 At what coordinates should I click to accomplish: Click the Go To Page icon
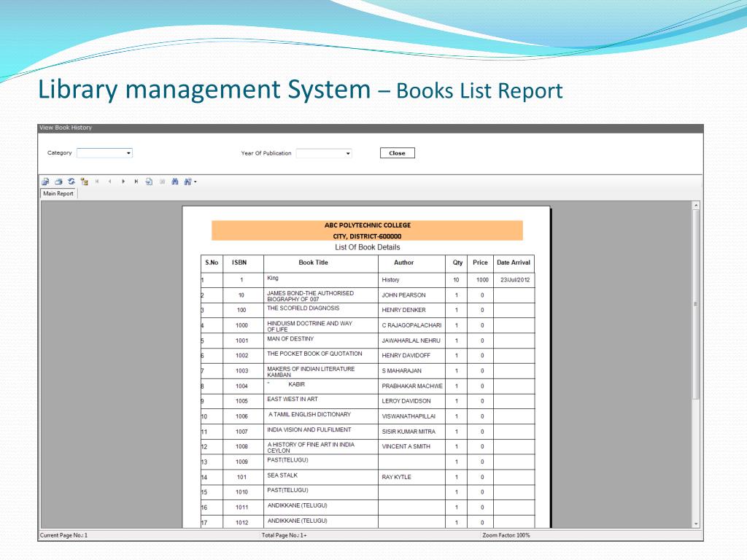pos(149,182)
